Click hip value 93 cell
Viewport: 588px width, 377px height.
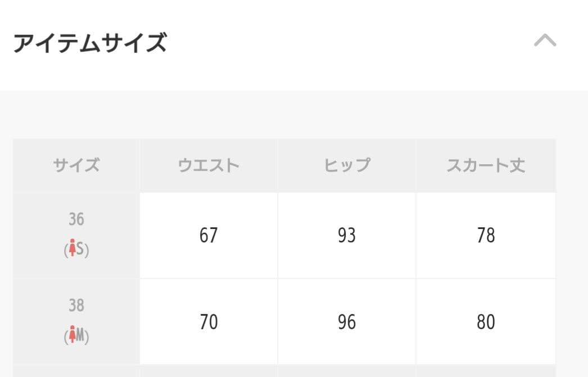coord(347,235)
